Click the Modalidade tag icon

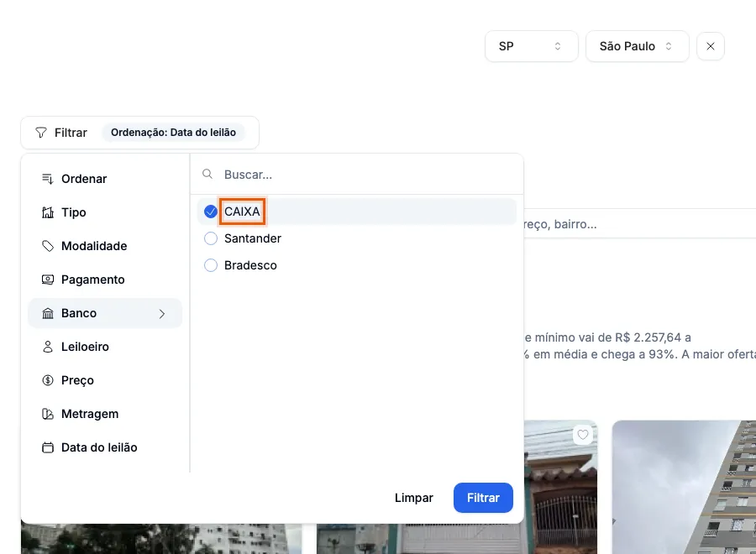[x=47, y=246]
